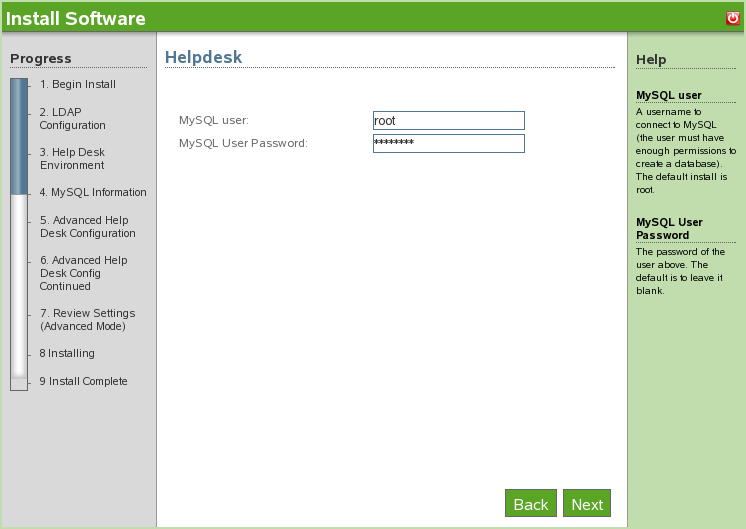Click the Progress sidebar heading
The width and height of the screenshot is (746, 529).
(40, 59)
